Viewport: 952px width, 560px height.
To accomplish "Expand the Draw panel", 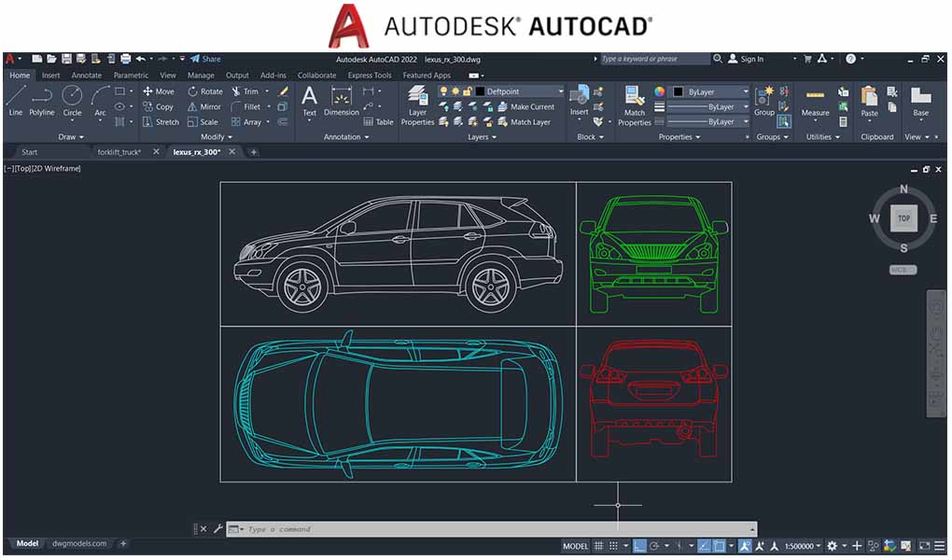I will (71, 136).
